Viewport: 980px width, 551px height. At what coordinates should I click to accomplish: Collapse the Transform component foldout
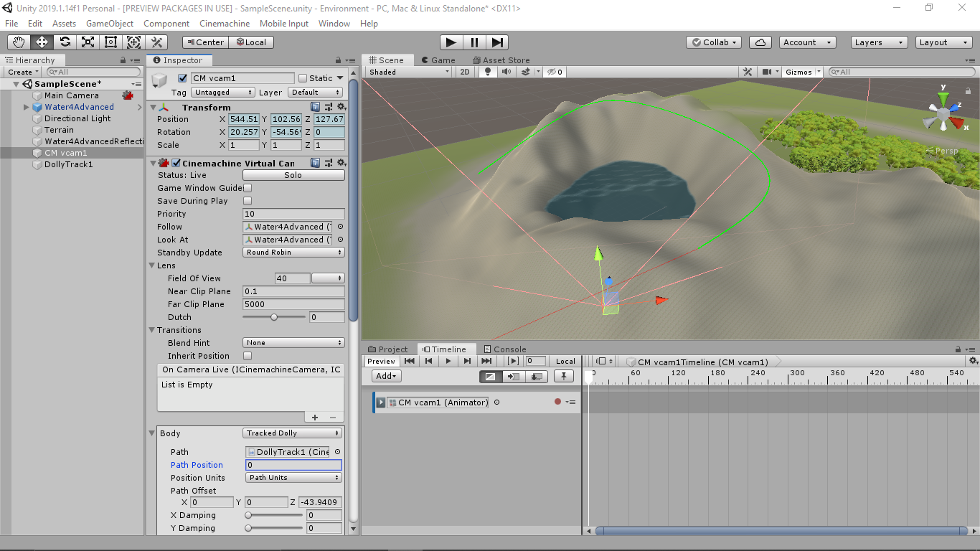point(151,107)
